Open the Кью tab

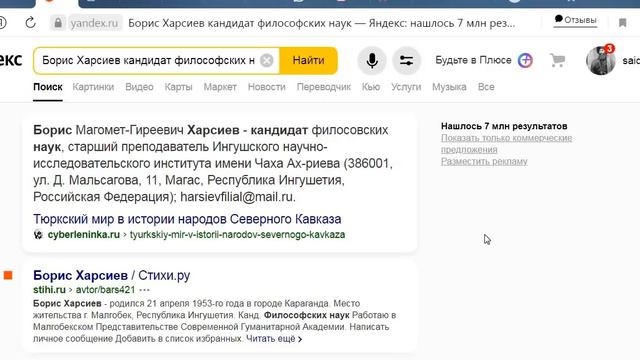(371, 87)
